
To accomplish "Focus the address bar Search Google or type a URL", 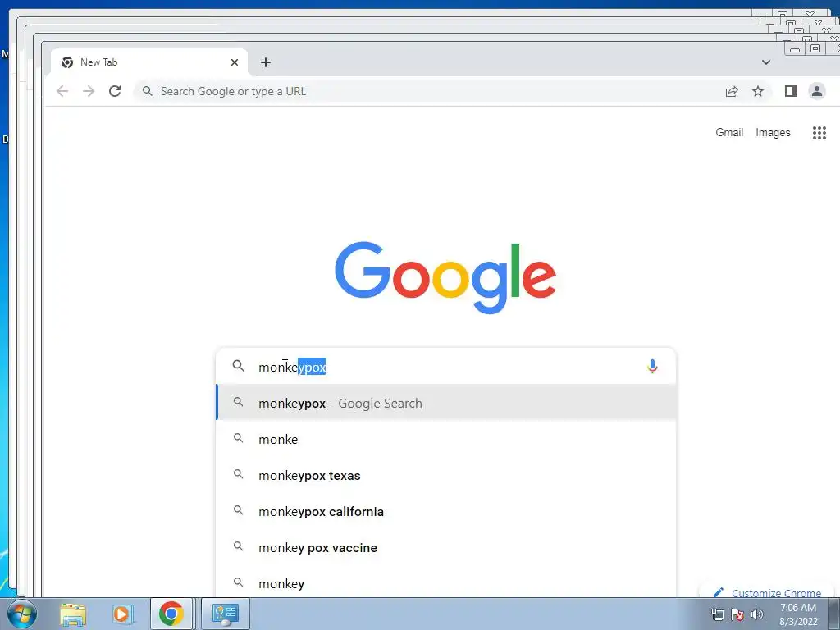I will pos(427,91).
